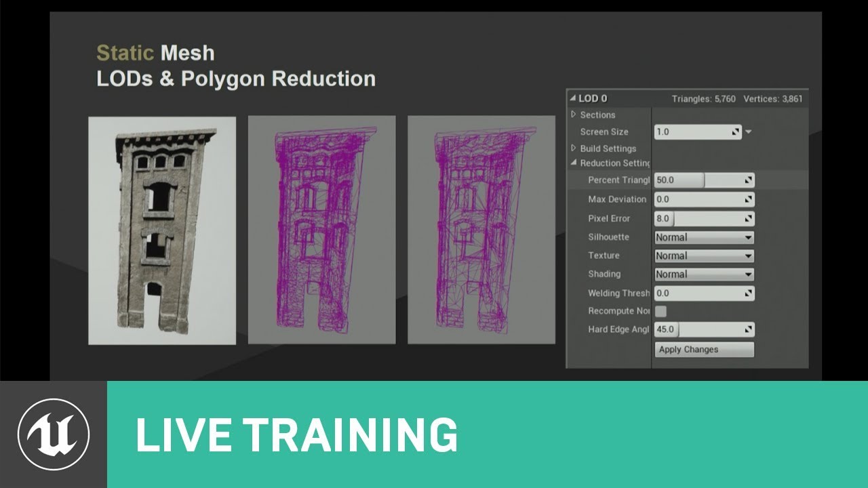Click the Max Deviation field
Viewport: 868px width, 488px height.
pos(704,199)
